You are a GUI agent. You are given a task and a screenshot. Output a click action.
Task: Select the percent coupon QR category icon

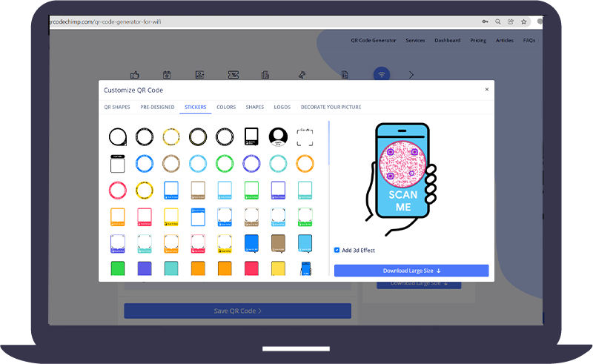[x=233, y=75]
